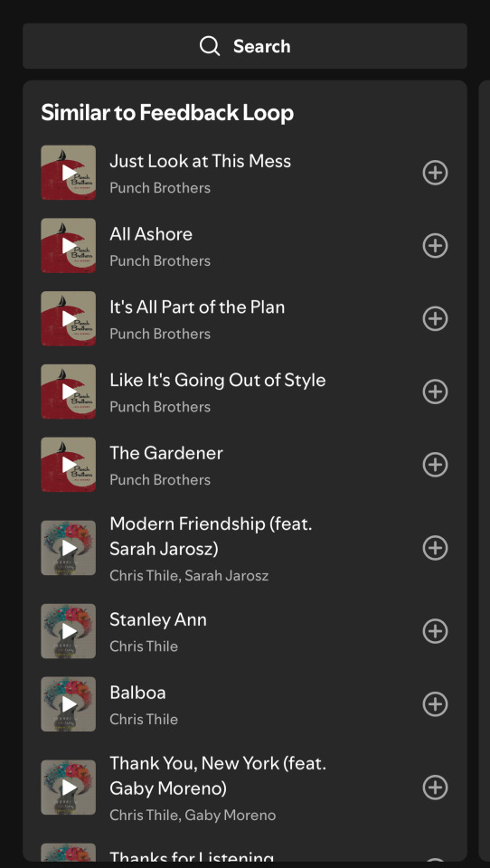490x868 pixels.
Task: Open Sarah Jarosz artist link
Action: [x=226, y=576]
